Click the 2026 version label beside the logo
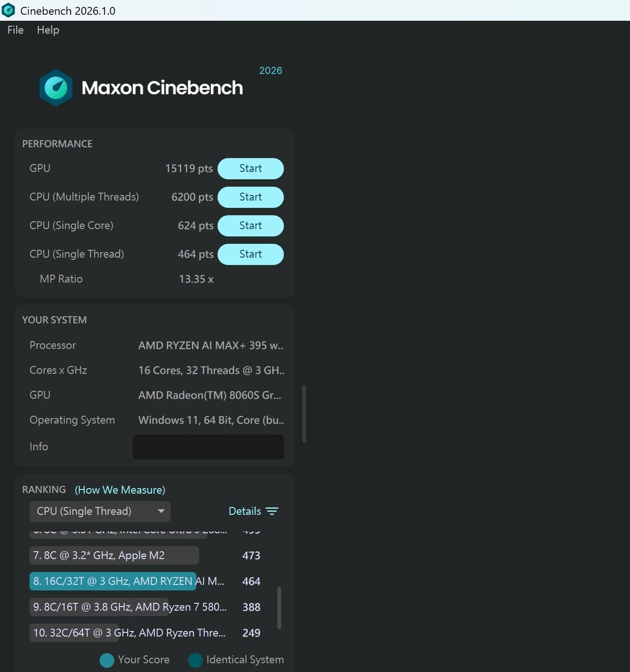This screenshot has height=672, width=630. [x=271, y=71]
